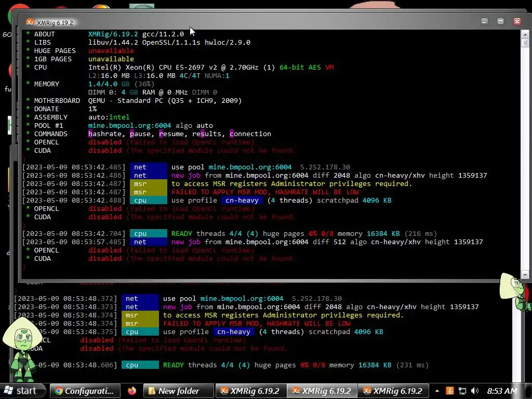The image size is (532, 399).
Task: Click the hashrate command in COMMANDS row
Action: click(105, 134)
